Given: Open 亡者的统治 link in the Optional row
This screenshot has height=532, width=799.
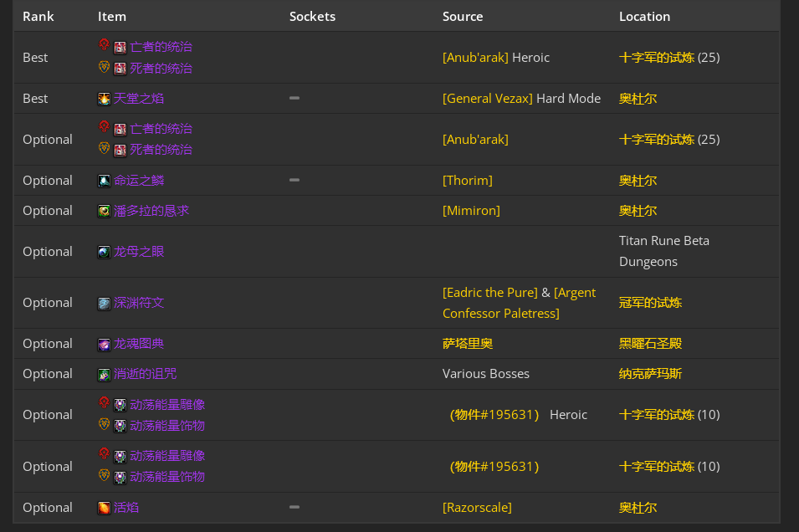Looking at the screenshot, I should [161, 129].
